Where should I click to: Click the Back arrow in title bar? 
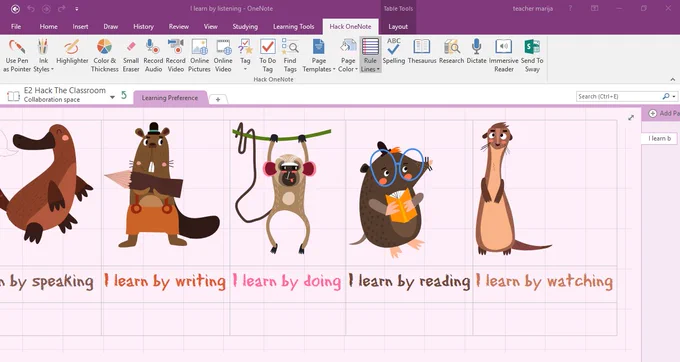15,9
